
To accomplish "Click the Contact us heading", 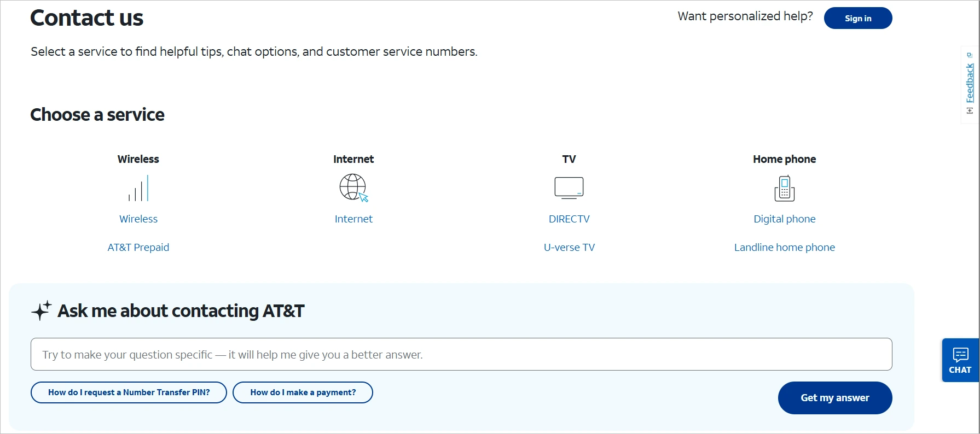I will [x=87, y=18].
